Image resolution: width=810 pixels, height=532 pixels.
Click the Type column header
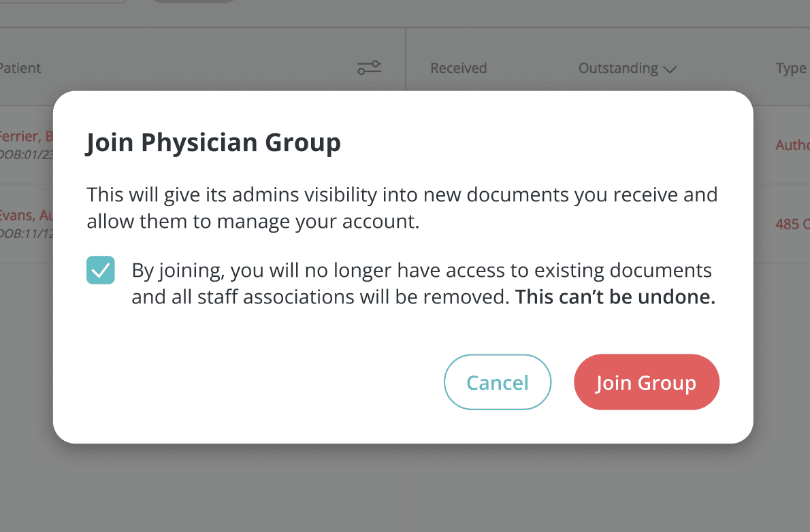[x=790, y=68]
